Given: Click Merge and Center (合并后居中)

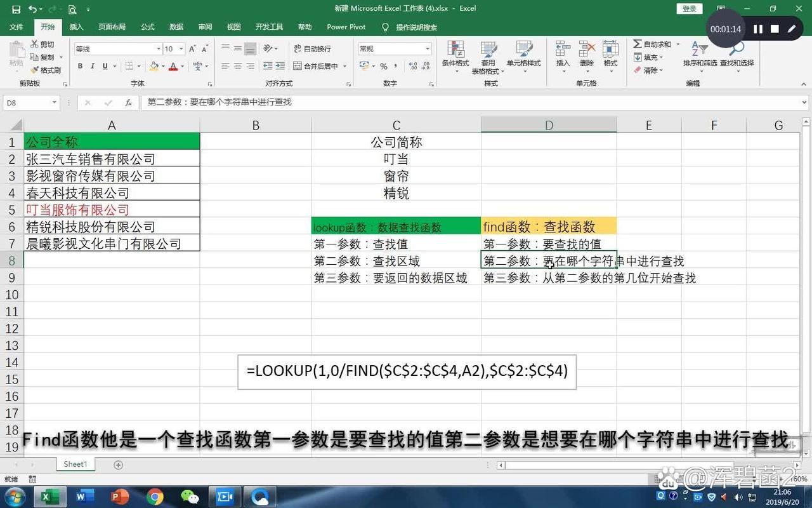Looking at the screenshot, I should pos(316,66).
